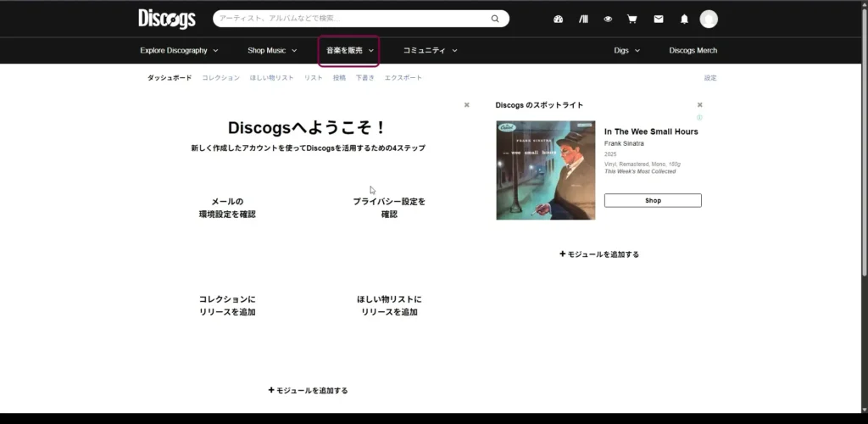Open the dashboard gauge icon
This screenshot has height=424, width=868.
point(558,19)
